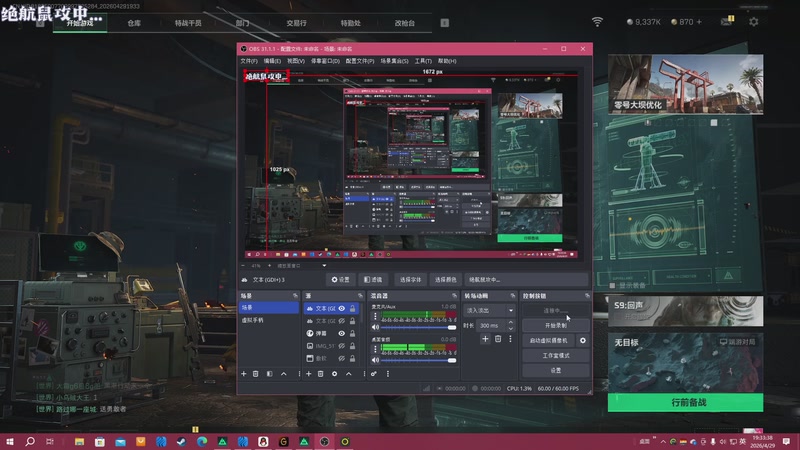Remove selected source with trash icon
The width and height of the screenshot is (800, 450).
(321, 374)
